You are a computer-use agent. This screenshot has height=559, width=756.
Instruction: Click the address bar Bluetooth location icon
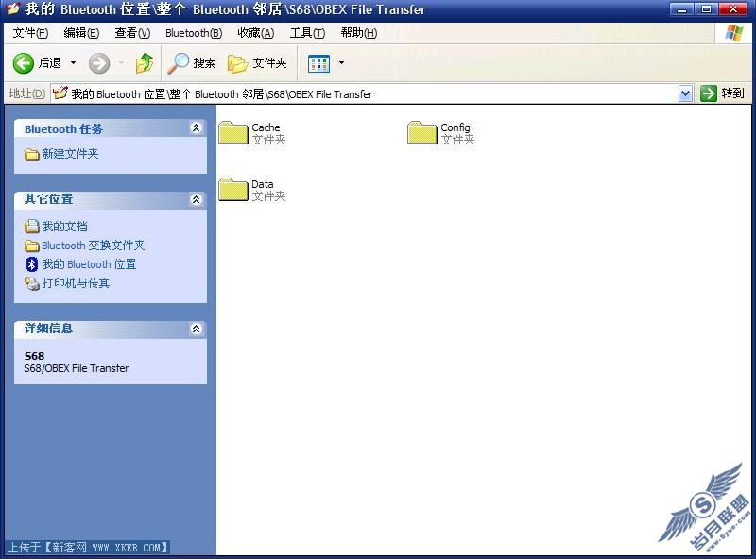(x=60, y=93)
